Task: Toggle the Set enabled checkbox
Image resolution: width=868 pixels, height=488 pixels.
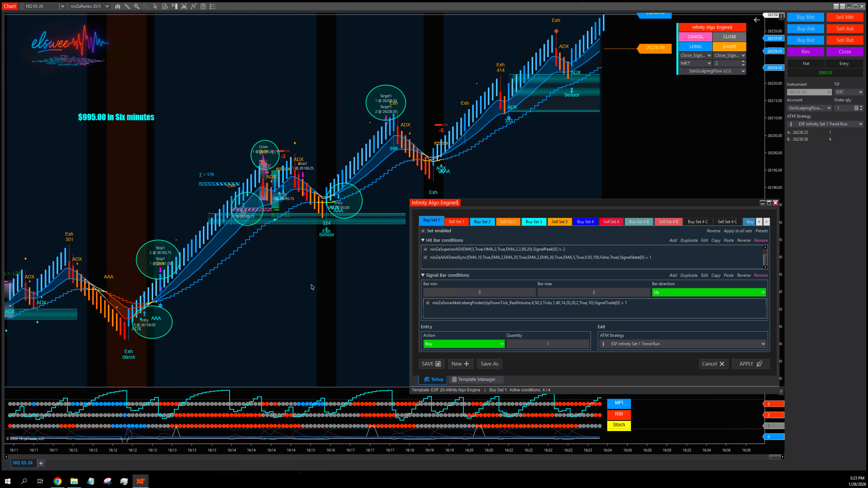Action: coord(423,231)
